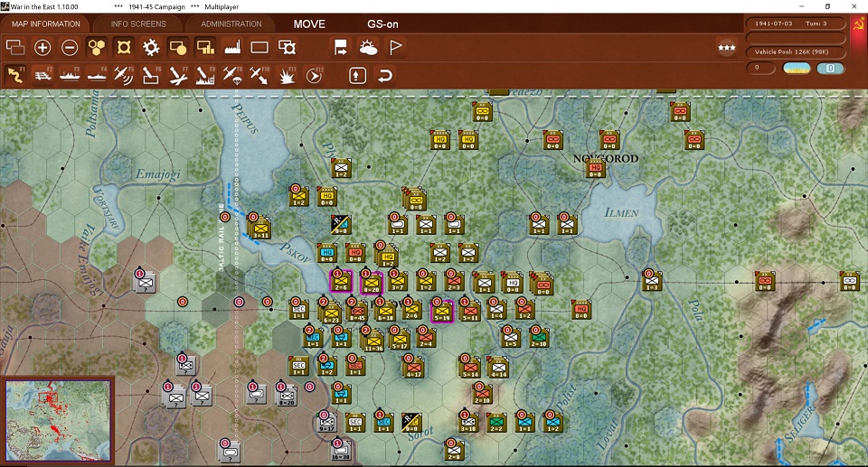
Task: Select Bomb City mode (F8) icon
Action: (x=205, y=75)
